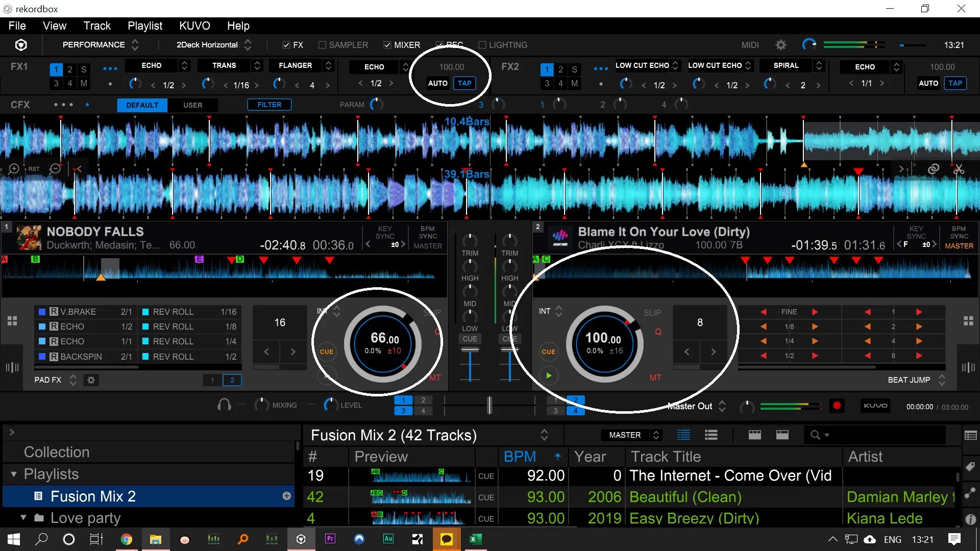Click the DEFAULT button in CFX panel

[142, 104]
